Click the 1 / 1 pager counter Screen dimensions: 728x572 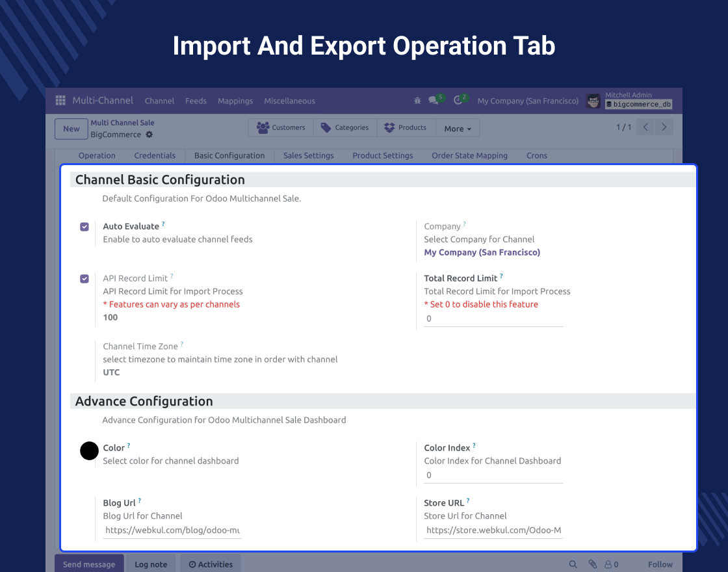click(x=623, y=127)
